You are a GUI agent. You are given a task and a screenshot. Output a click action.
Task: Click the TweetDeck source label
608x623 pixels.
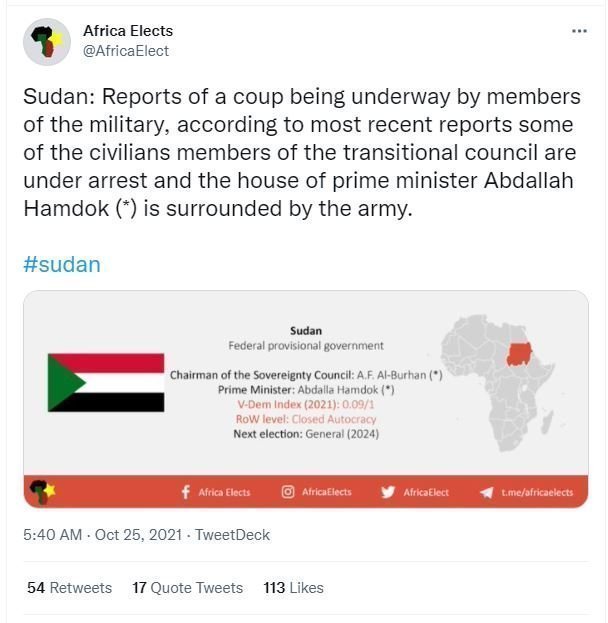pos(232,535)
